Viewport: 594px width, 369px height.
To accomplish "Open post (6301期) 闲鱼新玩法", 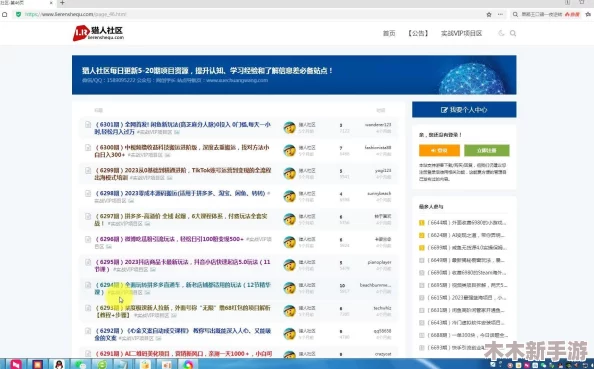I will coord(182,128).
